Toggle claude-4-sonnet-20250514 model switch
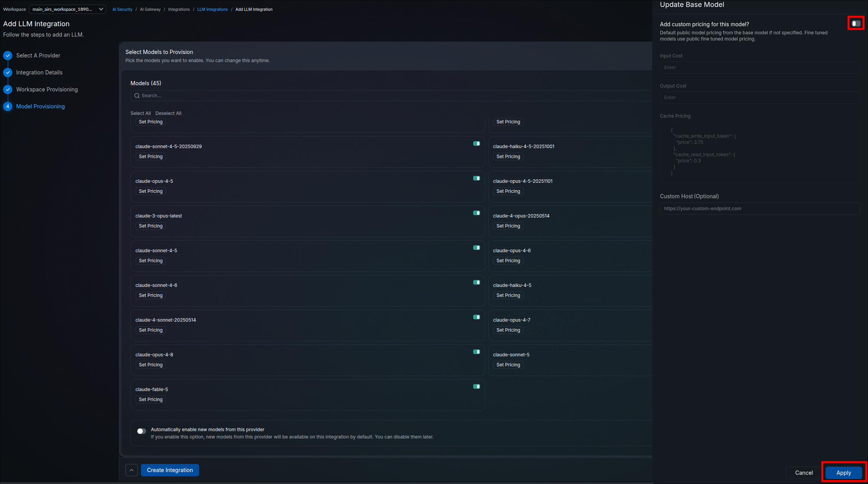This screenshot has width=868, height=484. (476, 317)
